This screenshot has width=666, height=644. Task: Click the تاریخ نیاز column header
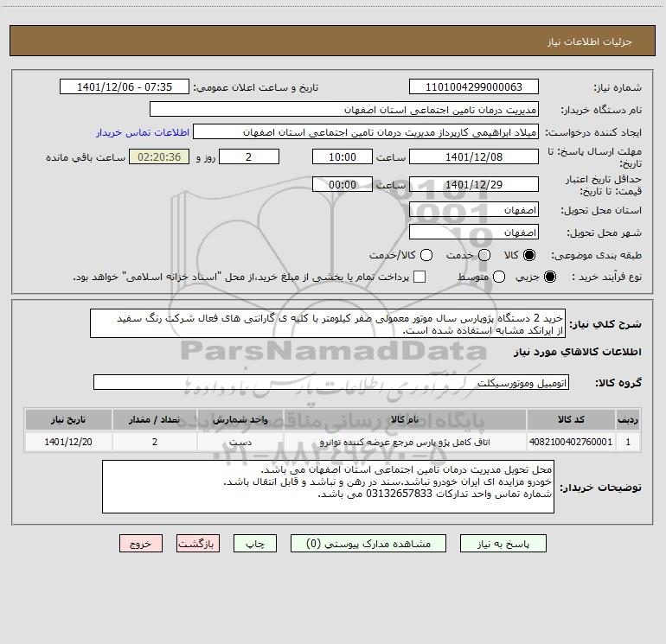tap(68, 419)
